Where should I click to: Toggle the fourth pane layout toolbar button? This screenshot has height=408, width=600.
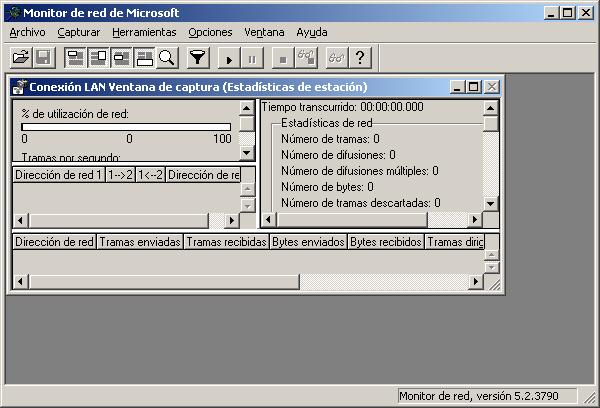[x=144, y=58]
